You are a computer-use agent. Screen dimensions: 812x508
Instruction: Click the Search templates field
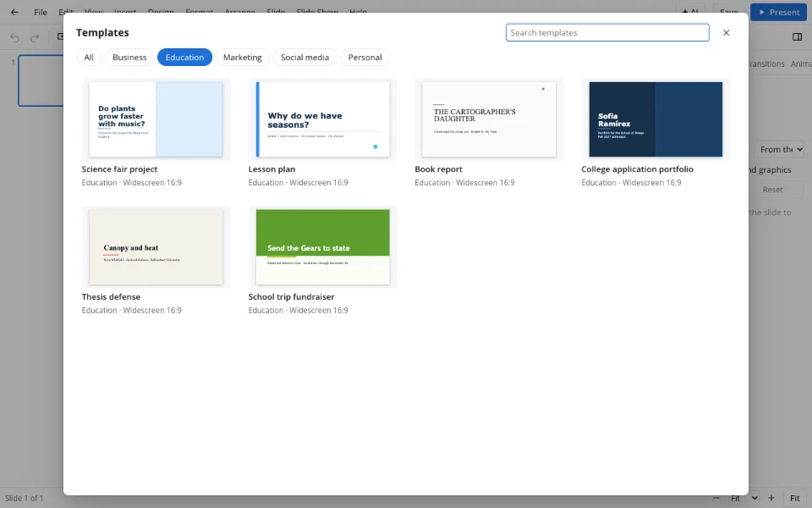point(607,33)
